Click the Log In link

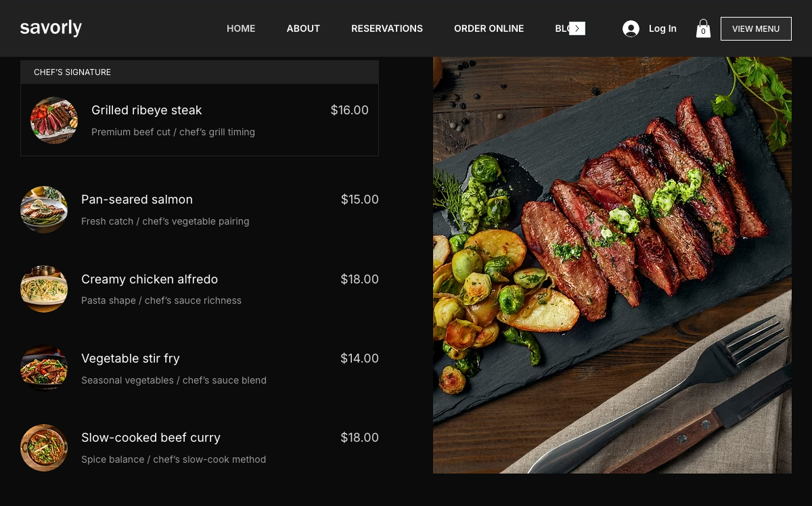pyautogui.click(x=662, y=28)
